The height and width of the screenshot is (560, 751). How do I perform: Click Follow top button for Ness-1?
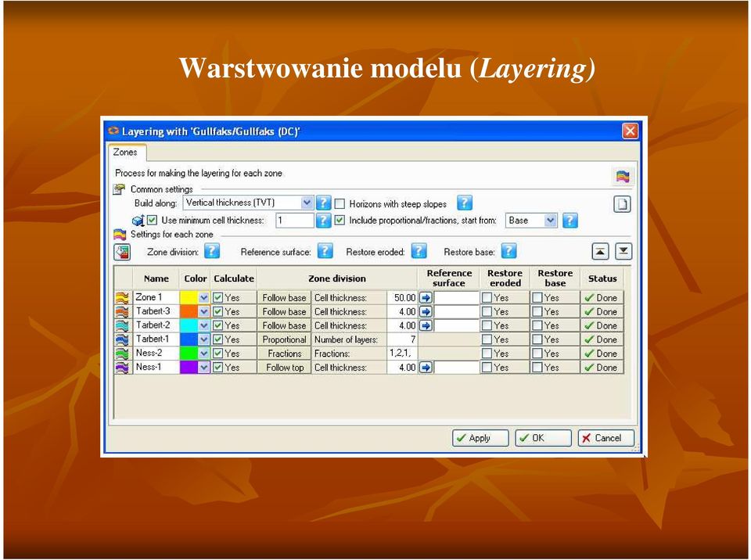(284, 368)
